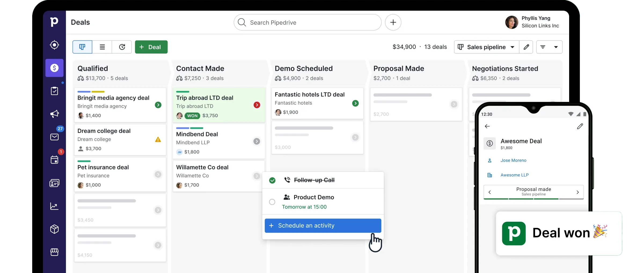Open the Activities calendar sidebar icon

pyautogui.click(x=54, y=160)
